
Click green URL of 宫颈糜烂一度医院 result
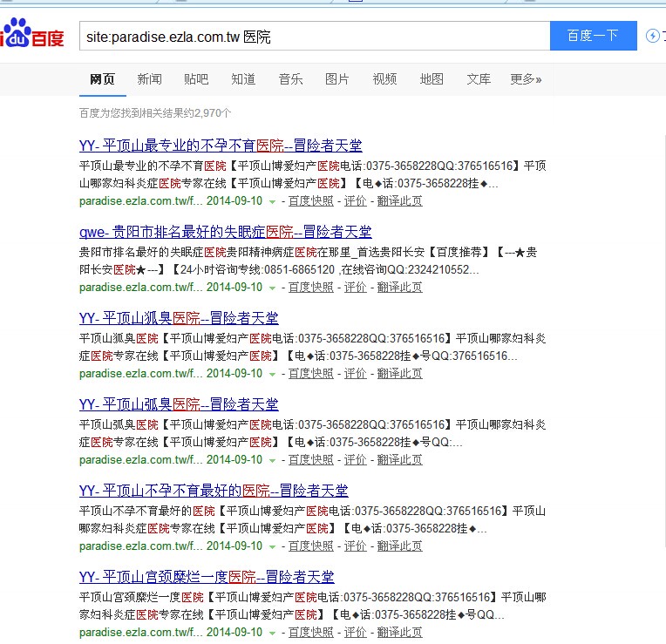pos(141,632)
